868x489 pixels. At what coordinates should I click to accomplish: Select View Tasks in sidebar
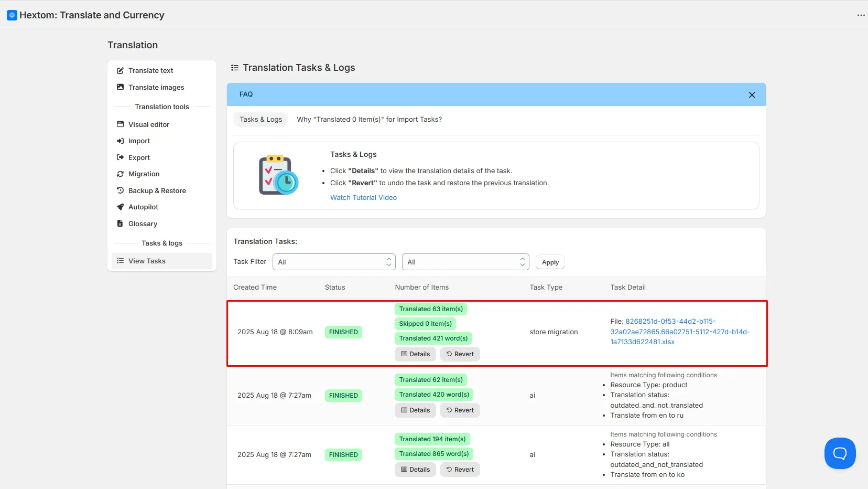[x=162, y=261]
